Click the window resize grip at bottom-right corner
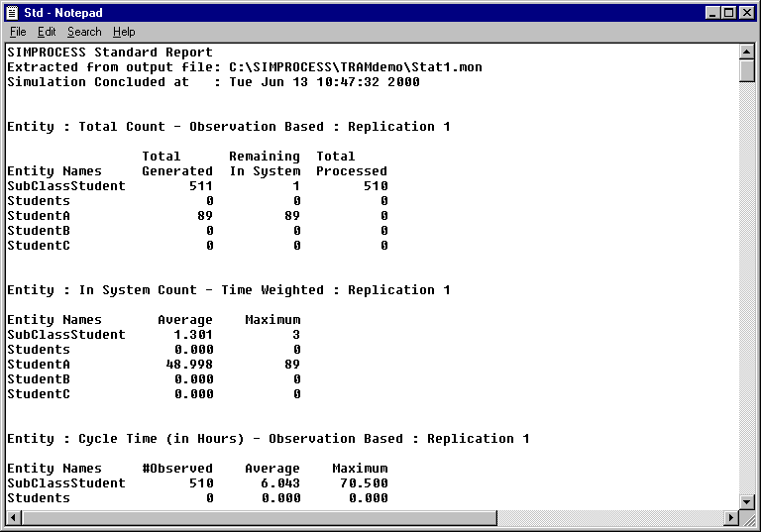Viewport: 761px width, 532px height. pos(748,518)
